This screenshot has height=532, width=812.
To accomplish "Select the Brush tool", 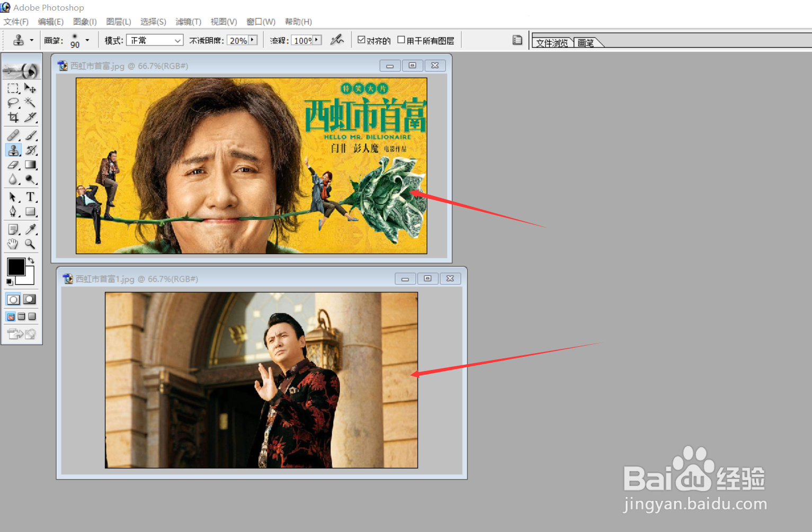I will tap(30, 136).
